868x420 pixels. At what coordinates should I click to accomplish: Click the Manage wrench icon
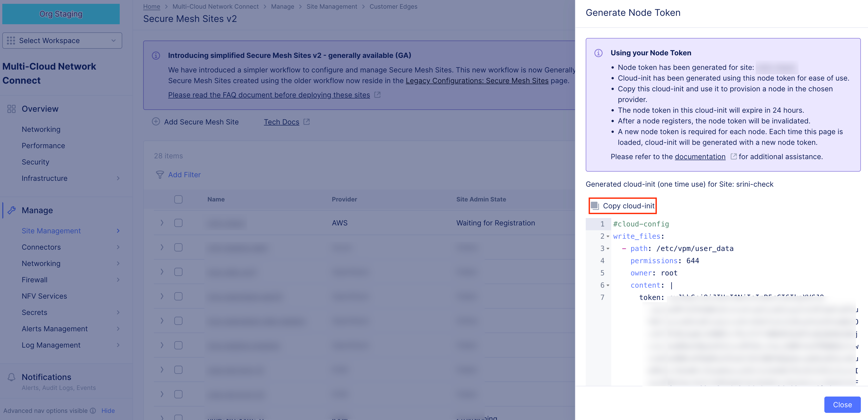coord(11,210)
